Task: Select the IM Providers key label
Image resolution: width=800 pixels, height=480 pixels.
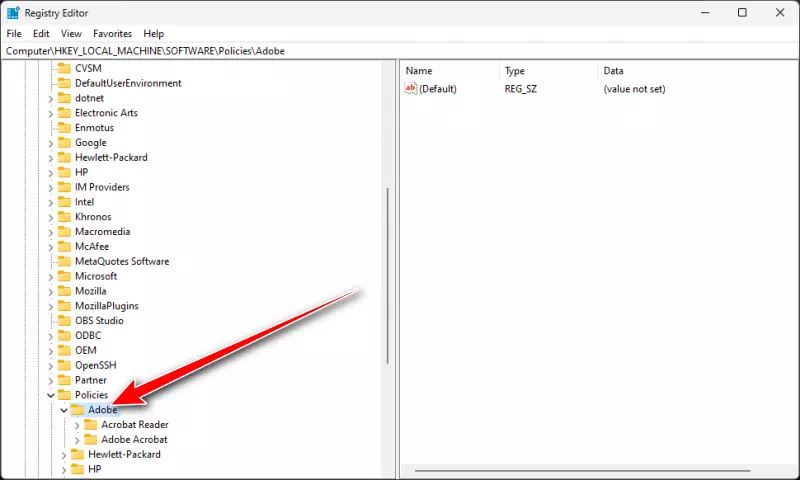Action: pyautogui.click(x=102, y=187)
